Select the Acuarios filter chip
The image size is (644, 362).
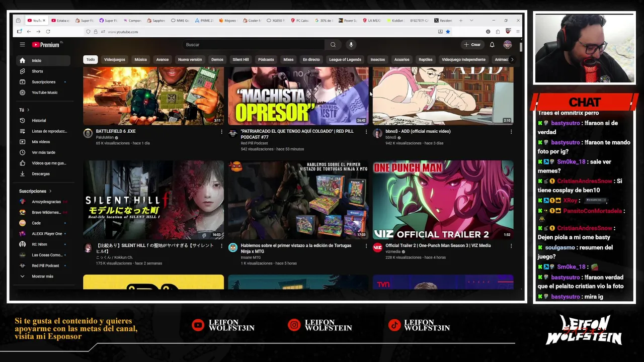point(401,59)
